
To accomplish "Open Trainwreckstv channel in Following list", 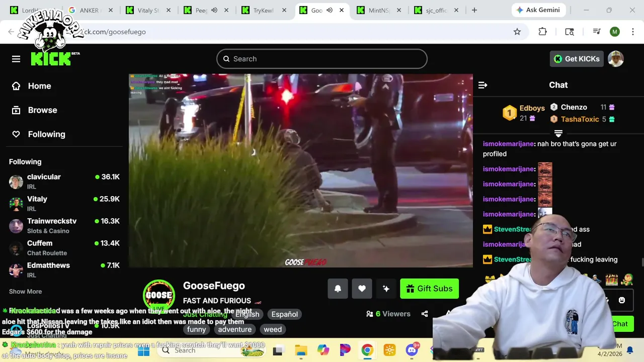I will click(x=64, y=226).
